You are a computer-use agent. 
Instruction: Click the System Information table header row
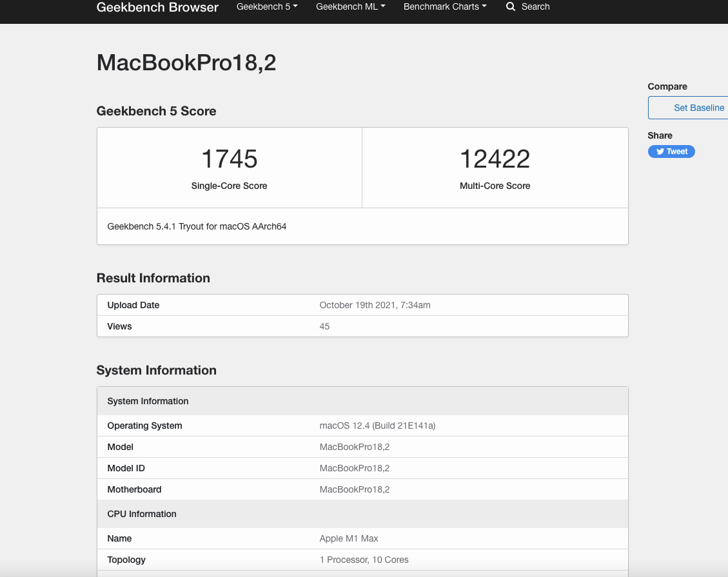point(362,401)
